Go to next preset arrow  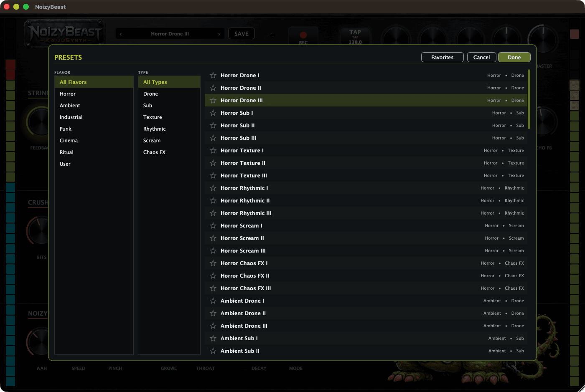(219, 34)
